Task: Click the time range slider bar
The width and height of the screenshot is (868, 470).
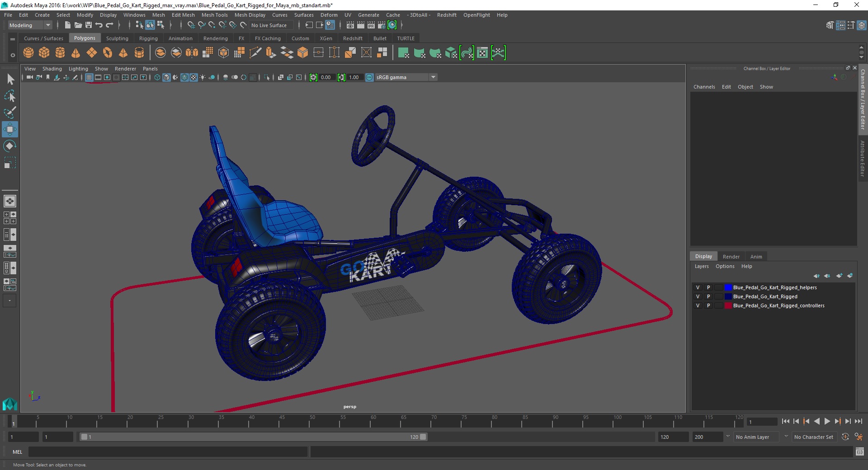Action: (x=253, y=437)
